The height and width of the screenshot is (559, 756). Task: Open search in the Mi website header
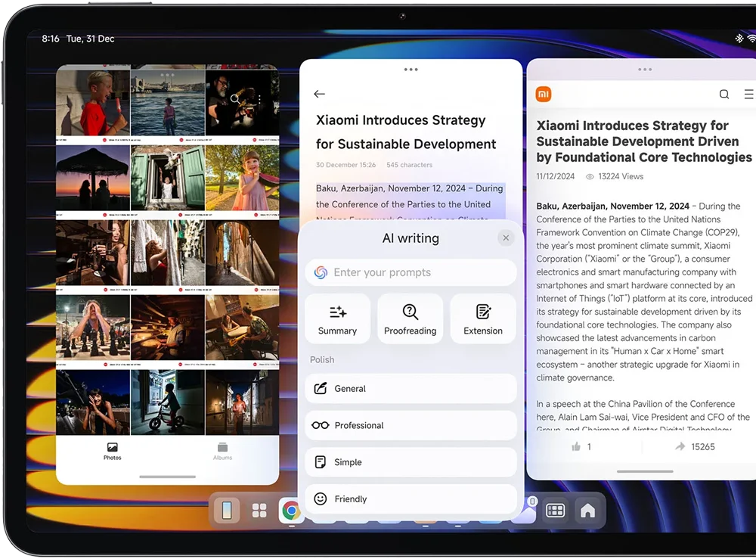click(x=724, y=94)
